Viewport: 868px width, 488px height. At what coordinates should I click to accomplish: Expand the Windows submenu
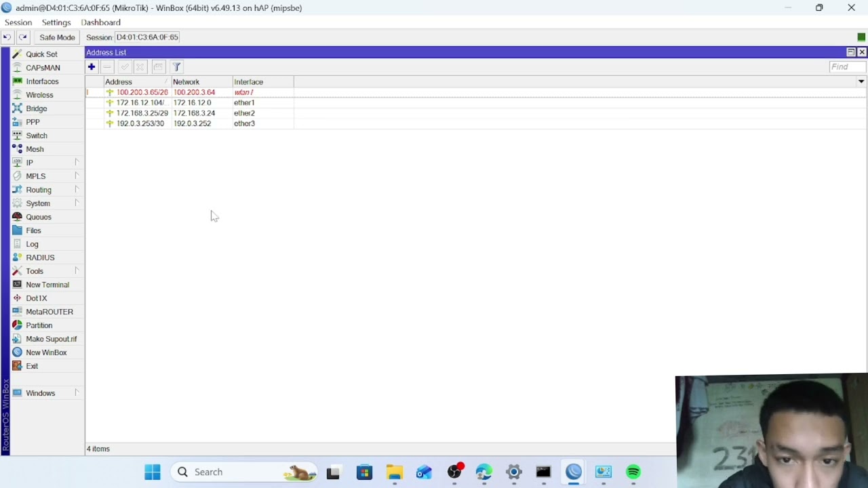pos(47,393)
